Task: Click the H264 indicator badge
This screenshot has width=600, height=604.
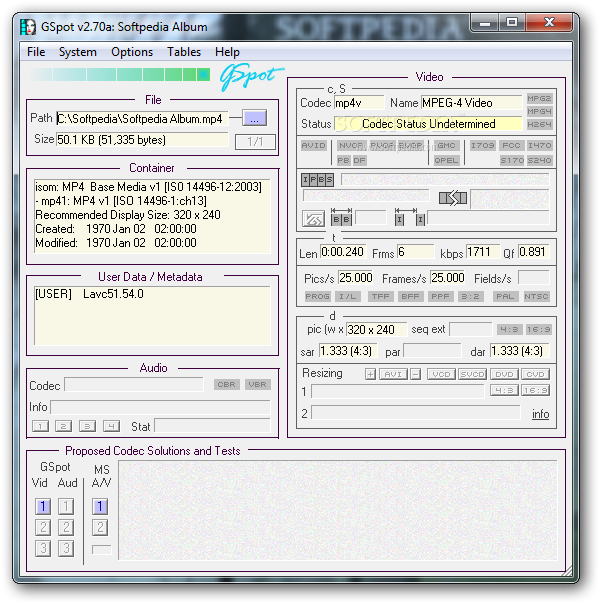Action: click(539, 124)
